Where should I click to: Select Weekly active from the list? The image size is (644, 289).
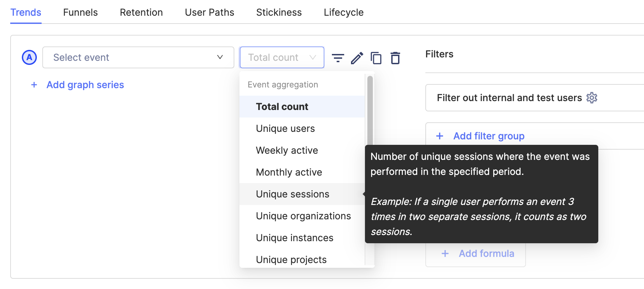point(287,150)
